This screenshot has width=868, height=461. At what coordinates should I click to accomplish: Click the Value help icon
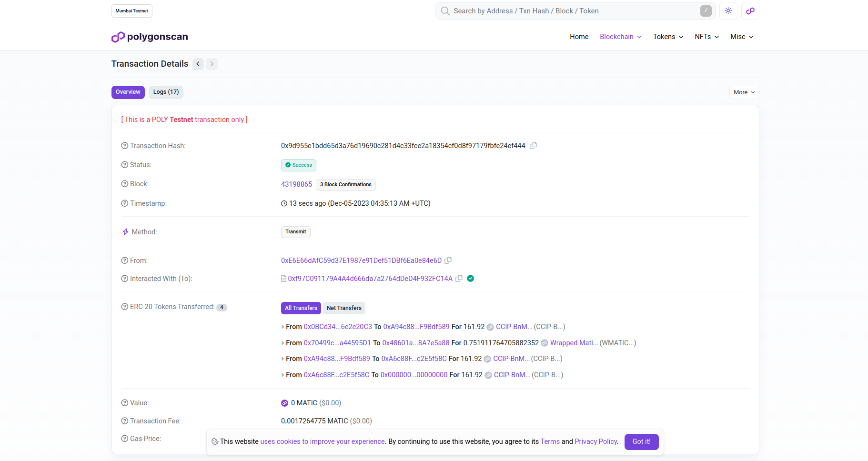click(x=125, y=403)
